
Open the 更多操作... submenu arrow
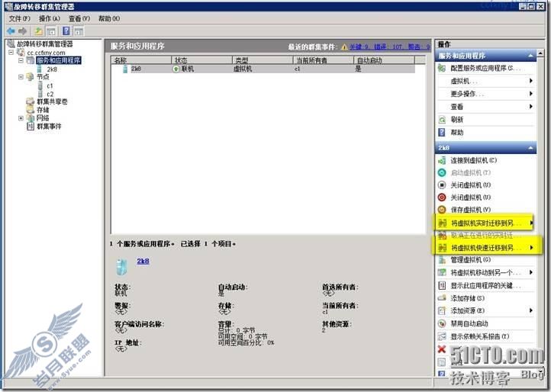531,94
